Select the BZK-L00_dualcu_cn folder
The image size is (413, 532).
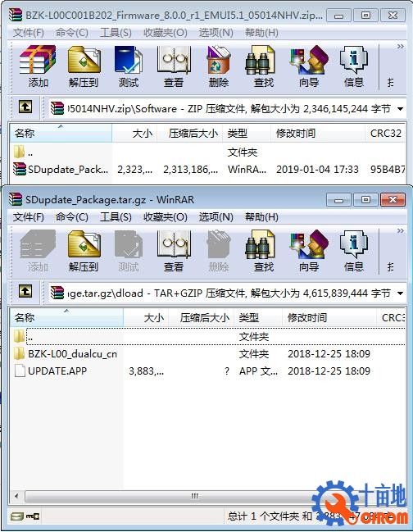(x=208, y=354)
